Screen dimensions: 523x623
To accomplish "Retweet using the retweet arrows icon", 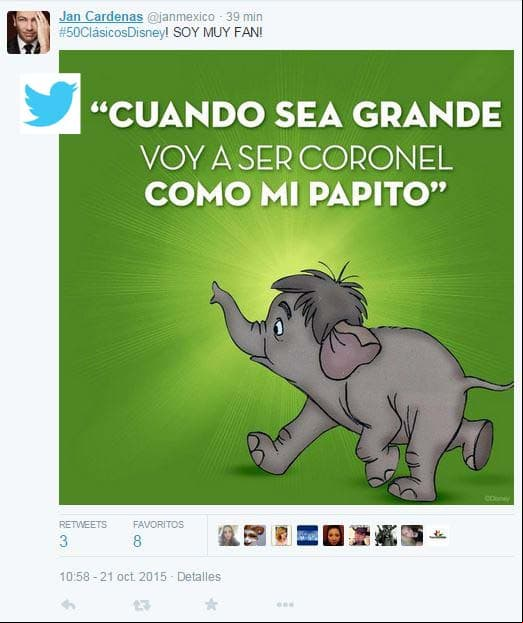I will click(142, 605).
